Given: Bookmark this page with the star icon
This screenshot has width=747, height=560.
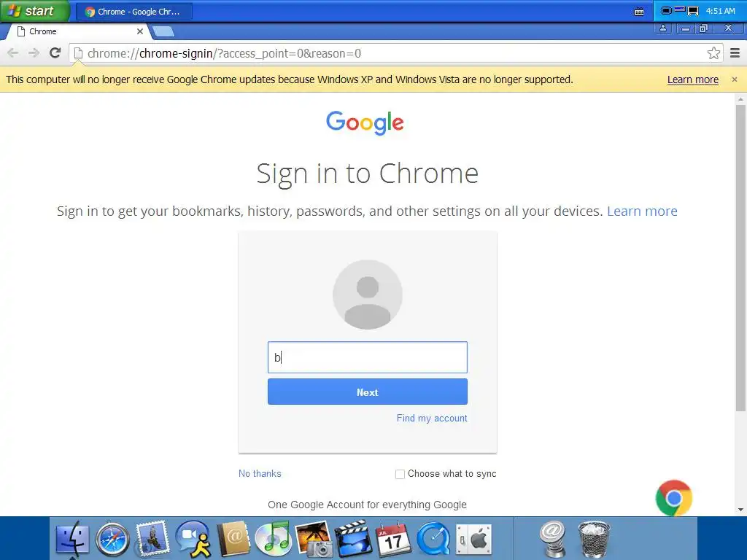Looking at the screenshot, I should (x=713, y=52).
